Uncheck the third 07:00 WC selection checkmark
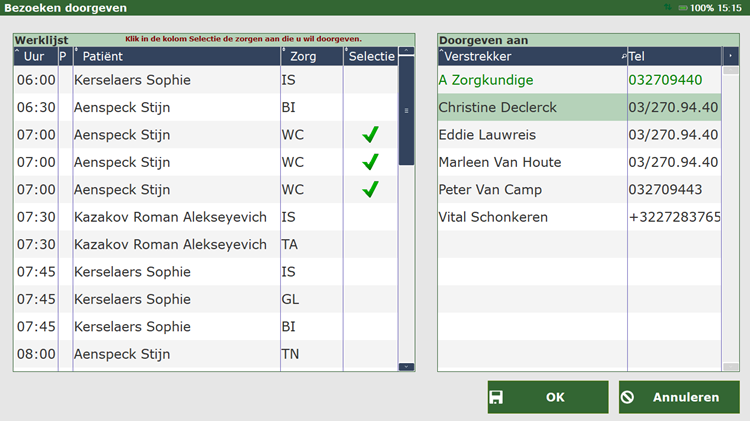750x421 pixels. point(370,189)
